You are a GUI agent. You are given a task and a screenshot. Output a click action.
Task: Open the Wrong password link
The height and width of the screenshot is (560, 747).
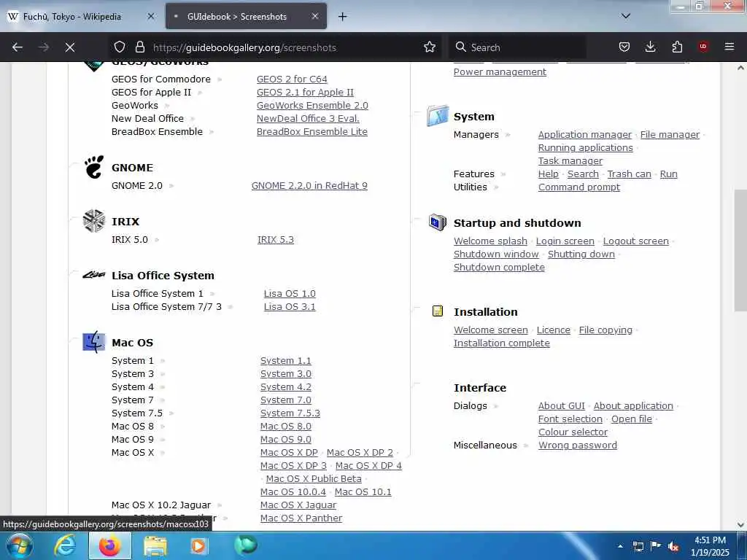point(578,446)
